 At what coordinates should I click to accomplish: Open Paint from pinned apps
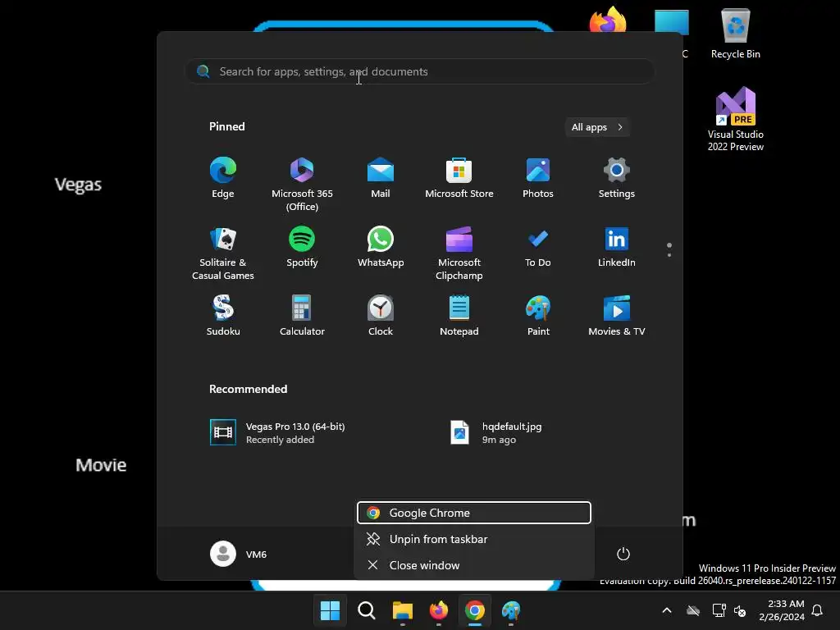pos(538,316)
